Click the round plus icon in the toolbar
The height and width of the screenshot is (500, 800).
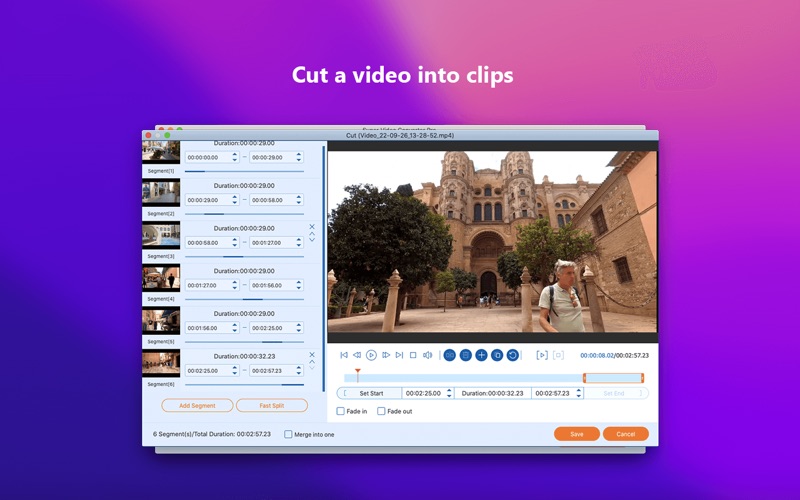tap(481, 355)
